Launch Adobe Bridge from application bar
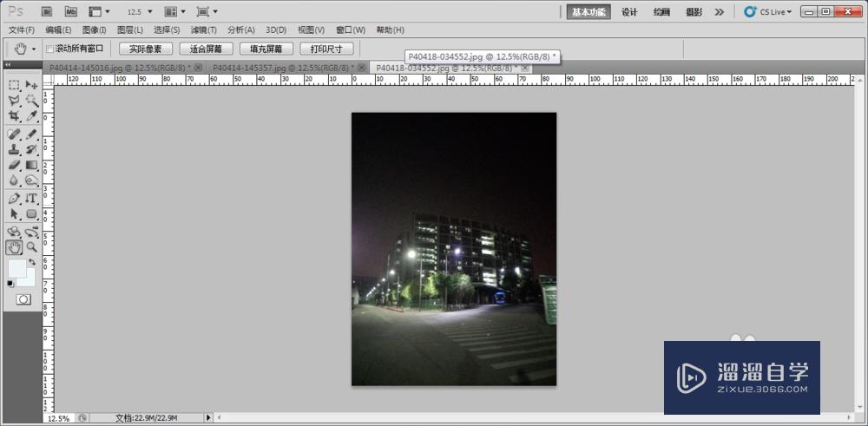 click(x=47, y=11)
